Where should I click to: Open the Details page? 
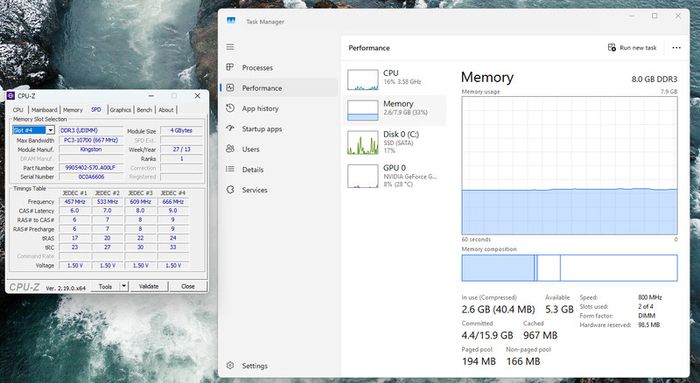point(253,170)
